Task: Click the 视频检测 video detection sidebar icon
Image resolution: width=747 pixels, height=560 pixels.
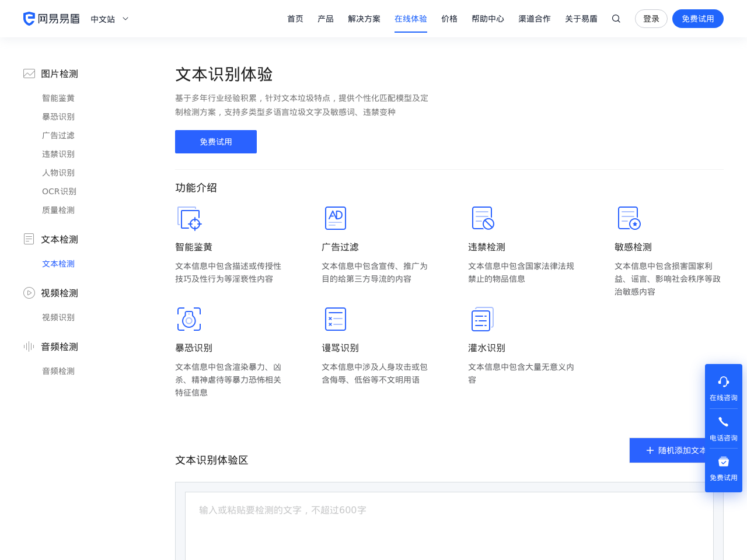Action: point(28,292)
